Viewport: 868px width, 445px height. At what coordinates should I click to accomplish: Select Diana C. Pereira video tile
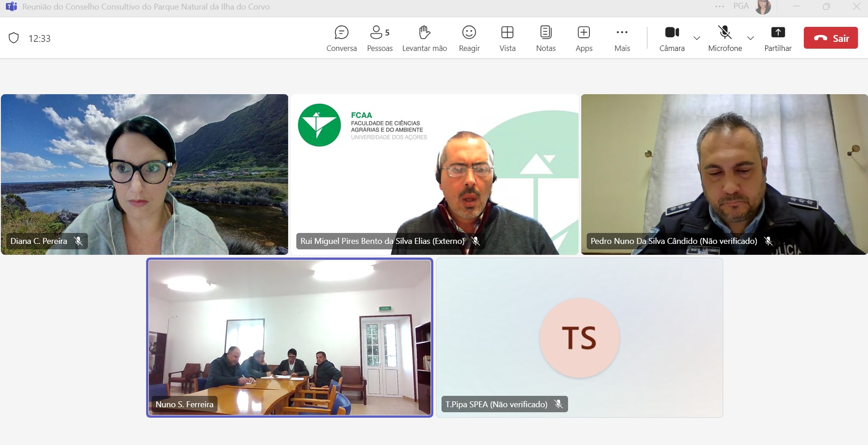(x=144, y=174)
